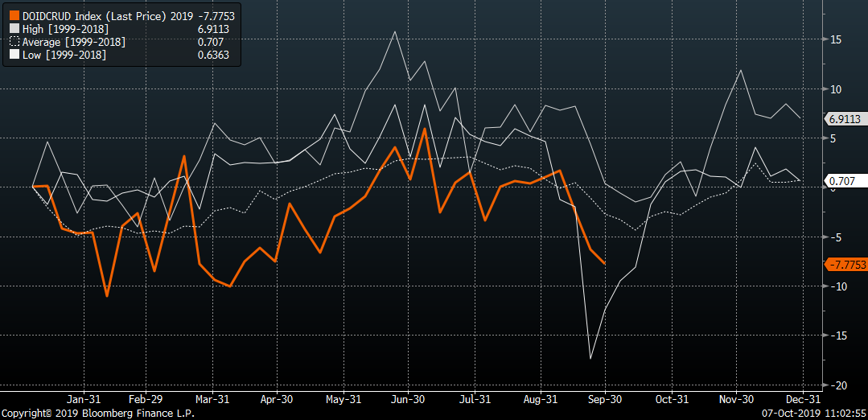The height and width of the screenshot is (420, 868).
Task: Click the orange DOIDCRUD legend swatch
Action: (x=14, y=16)
